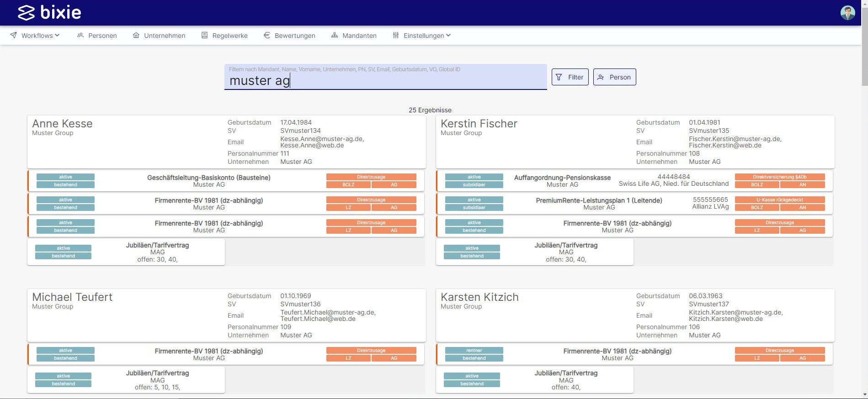Click the Bewertungen euro icon

(267, 35)
